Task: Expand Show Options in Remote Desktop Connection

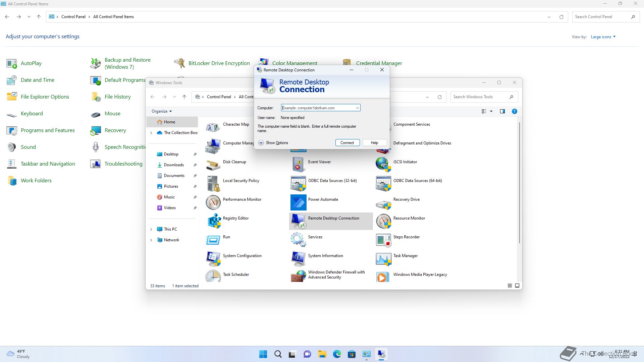Action: click(x=273, y=143)
